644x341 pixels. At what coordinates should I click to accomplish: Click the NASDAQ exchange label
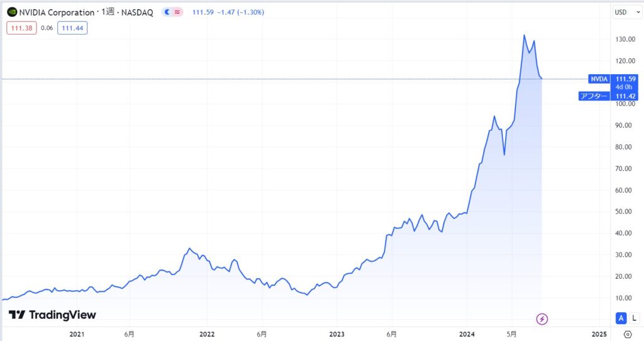[x=137, y=13]
